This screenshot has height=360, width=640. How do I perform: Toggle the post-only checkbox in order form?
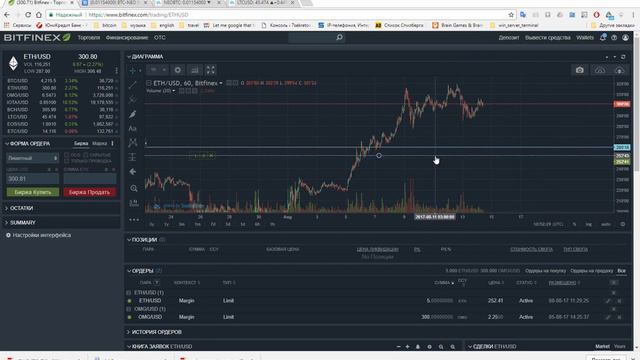67,161
